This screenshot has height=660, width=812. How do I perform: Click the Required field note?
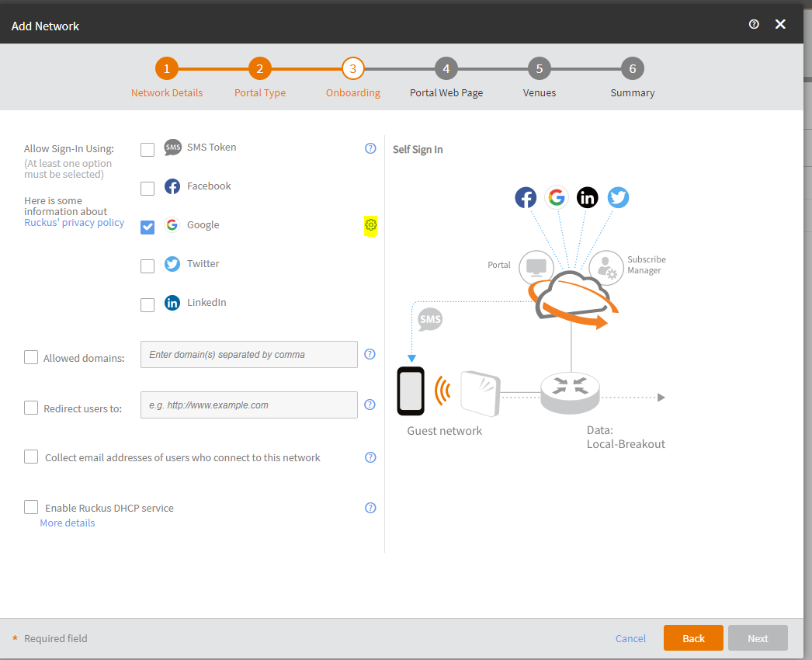(55, 638)
